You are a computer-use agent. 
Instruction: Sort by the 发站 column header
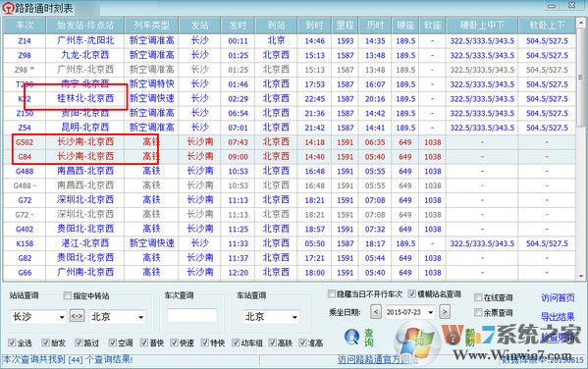click(x=200, y=26)
